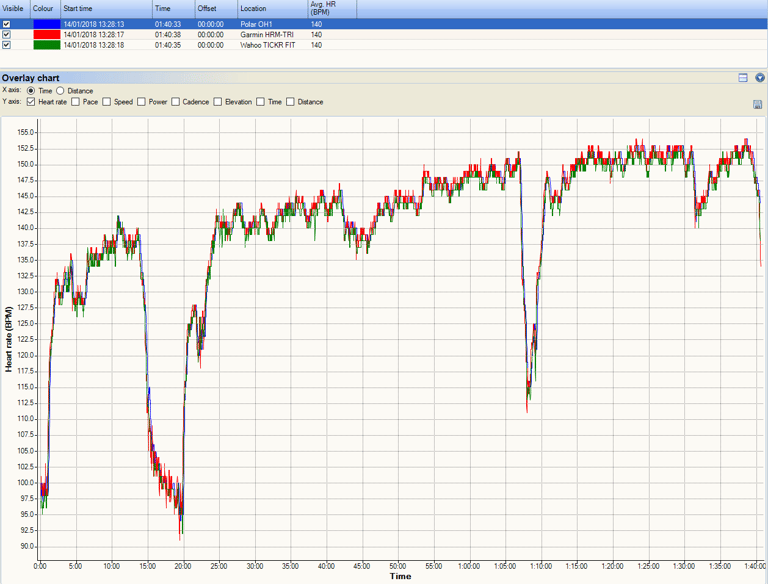This screenshot has width=768, height=584.
Task: Enable the Cadence Y axis checkbox
Action: click(x=175, y=101)
